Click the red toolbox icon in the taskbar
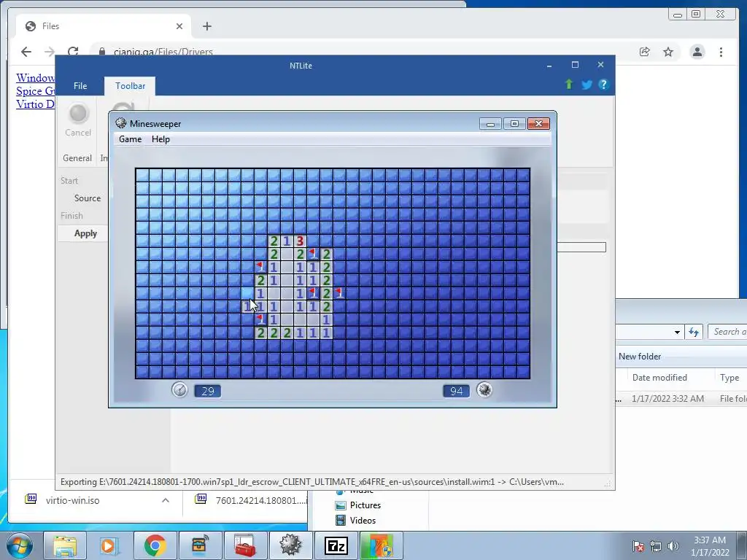The height and width of the screenshot is (560, 747). (245, 545)
